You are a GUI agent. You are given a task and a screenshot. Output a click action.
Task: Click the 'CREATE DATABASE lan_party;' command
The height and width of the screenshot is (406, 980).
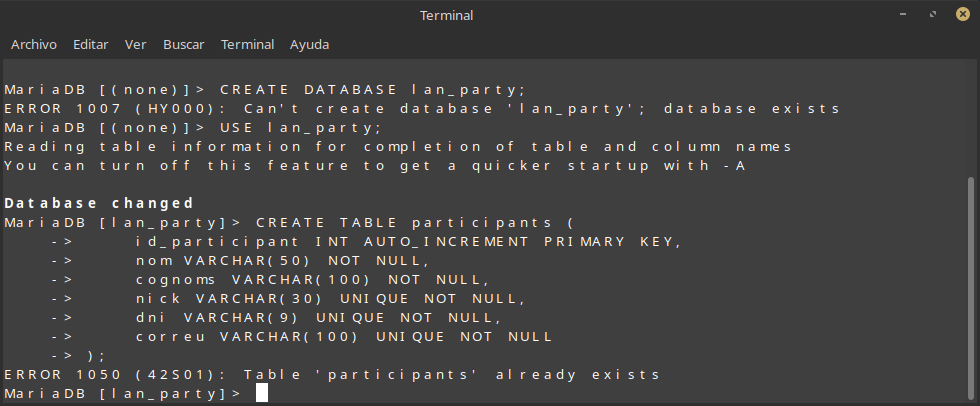tap(372, 89)
